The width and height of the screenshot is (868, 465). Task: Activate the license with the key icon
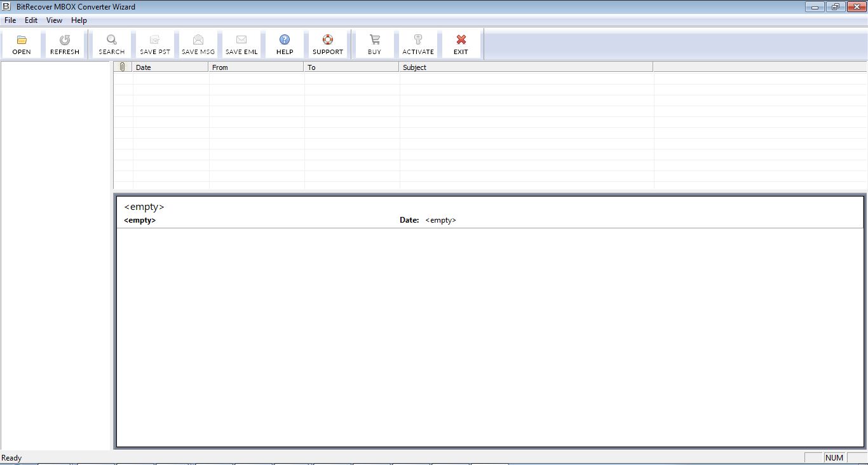418,45
